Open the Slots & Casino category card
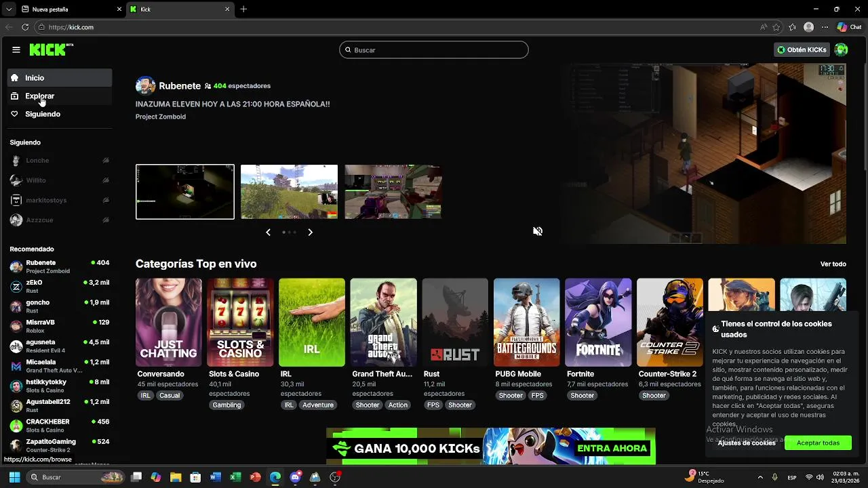Viewport: 868px width, 488px height. (240, 323)
